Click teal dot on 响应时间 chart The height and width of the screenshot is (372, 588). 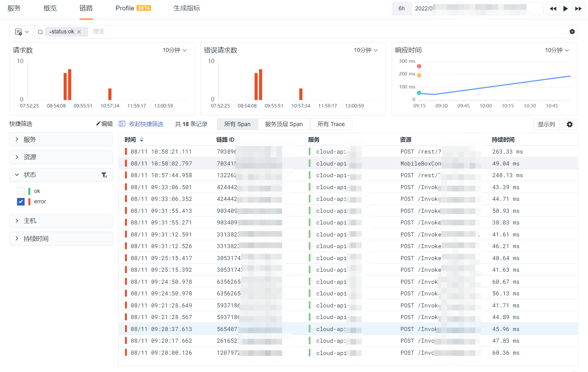[x=419, y=93]
